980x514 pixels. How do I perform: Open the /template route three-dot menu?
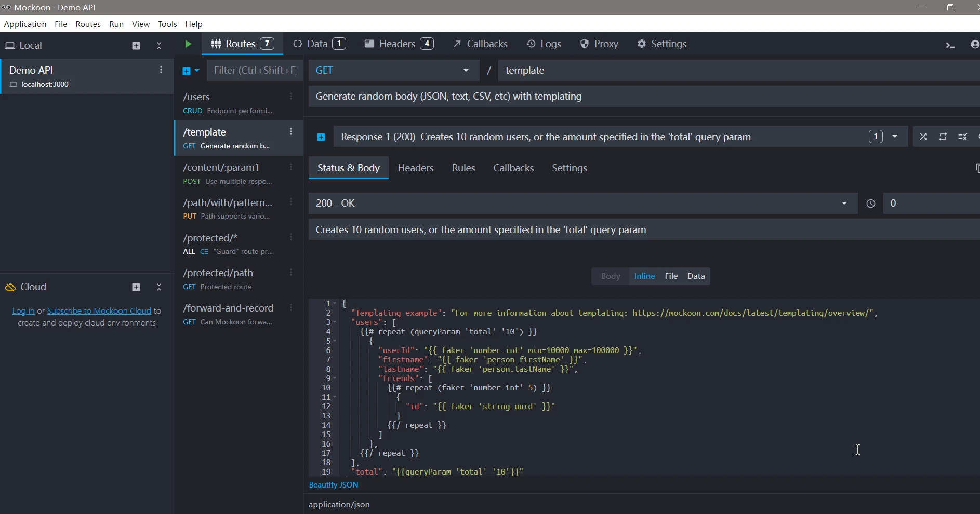291,132
